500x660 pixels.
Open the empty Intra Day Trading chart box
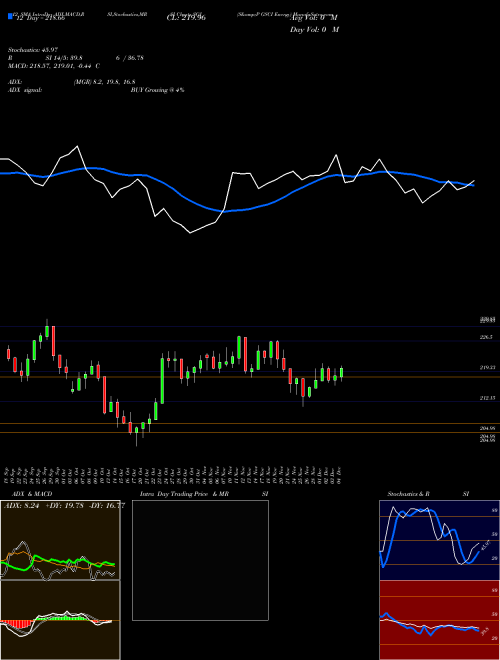[x=200, y=560]
